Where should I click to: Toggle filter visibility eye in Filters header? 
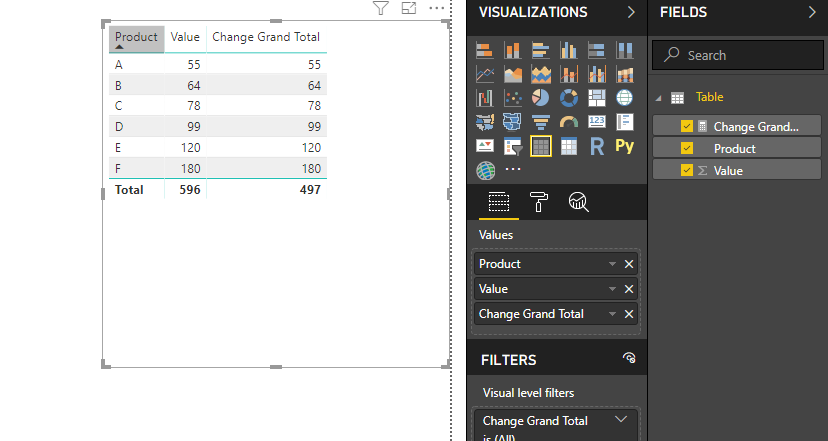[629, 358]
